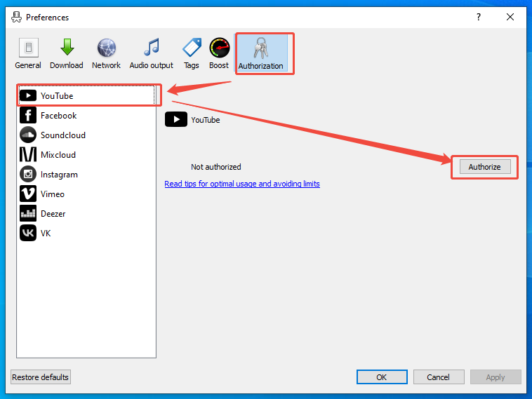This screenshot has height=399, width=532.
Task: Open the Boost speedometer icon
Action: pos(219,48)
